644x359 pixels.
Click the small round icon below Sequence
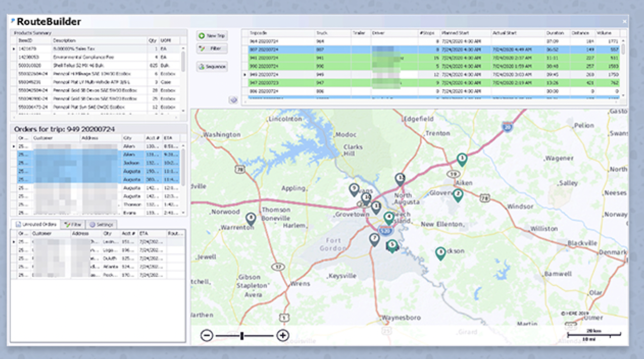233,100
